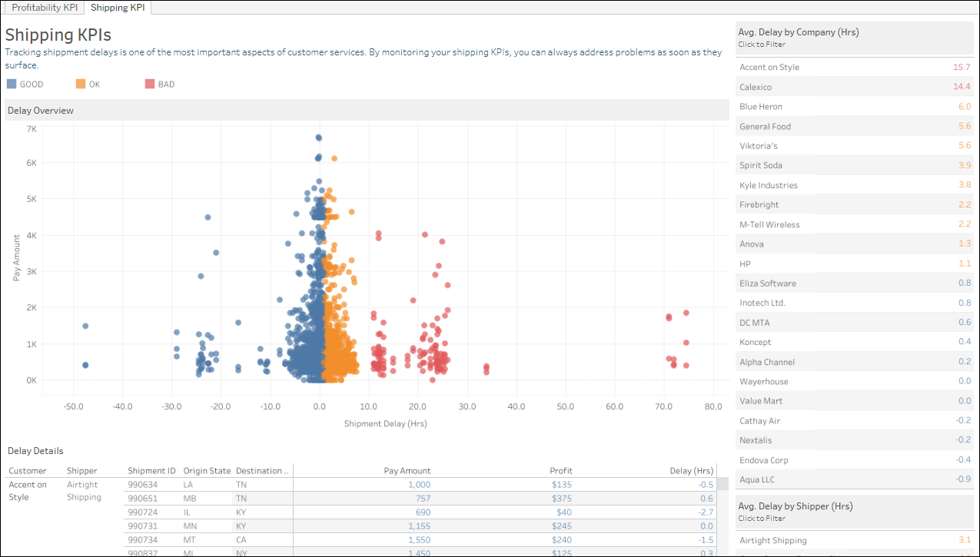Filter by Airtight Shipping shipper
The width and height of the screenshot is (980, 557).
coord(855,540)
